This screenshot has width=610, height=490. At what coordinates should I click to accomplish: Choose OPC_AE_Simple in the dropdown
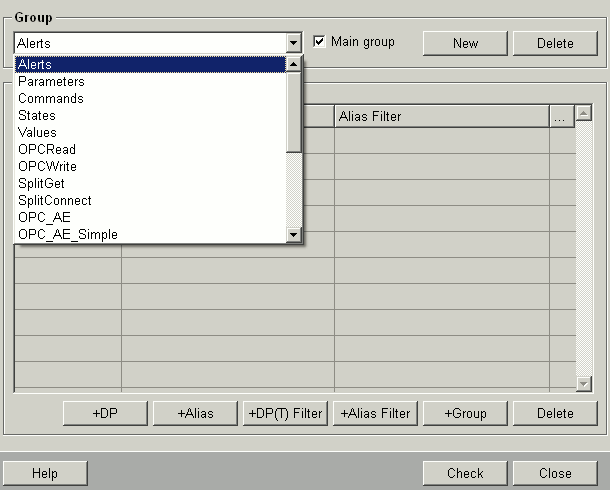pos(67,235)
